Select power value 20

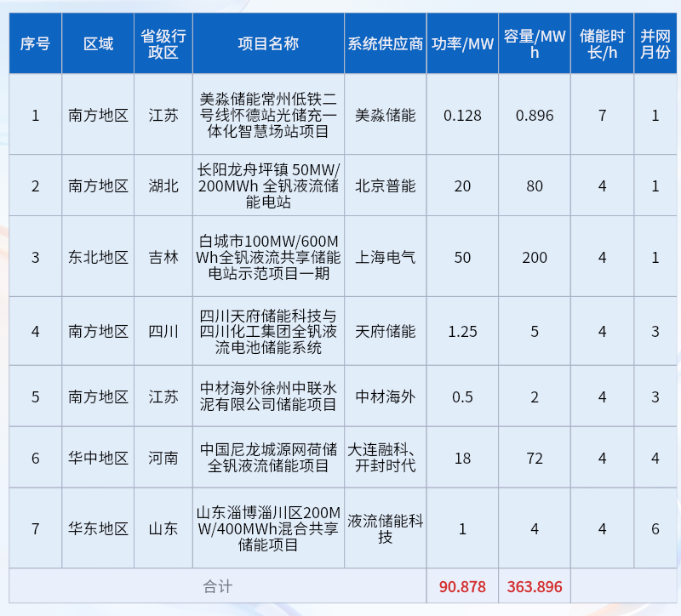(x=462, y=185)
